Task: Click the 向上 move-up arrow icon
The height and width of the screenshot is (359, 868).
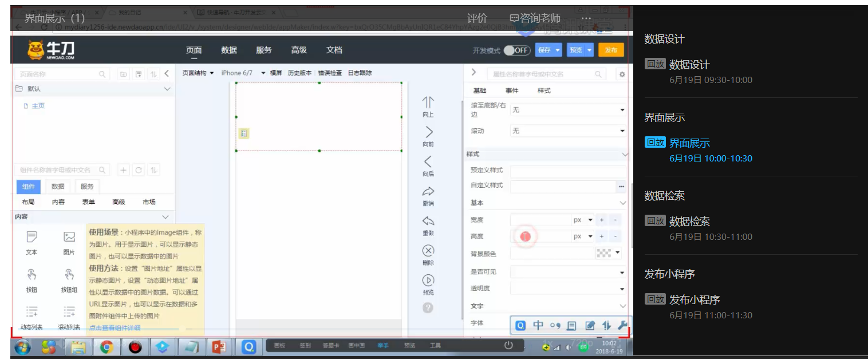Action: (x=428, y=103)
